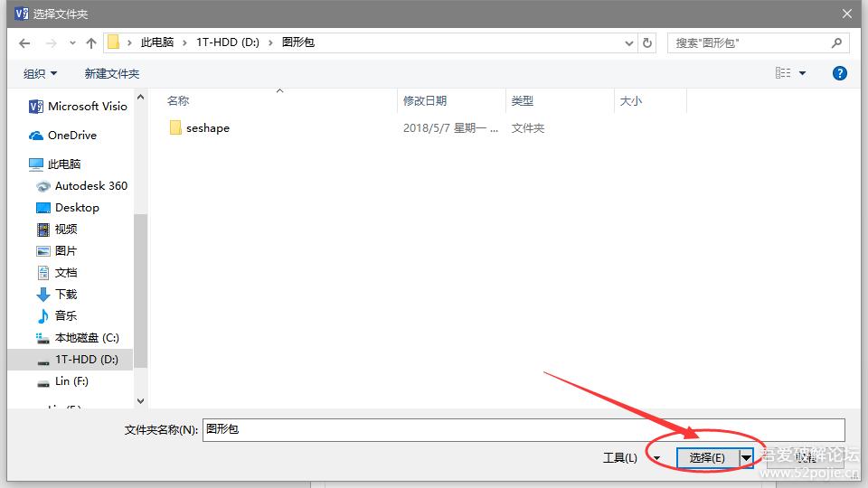The height and width of the screenshot is (488, 868).
Task: Expand the view options dropdown arrow
Action: click(802, 73)
